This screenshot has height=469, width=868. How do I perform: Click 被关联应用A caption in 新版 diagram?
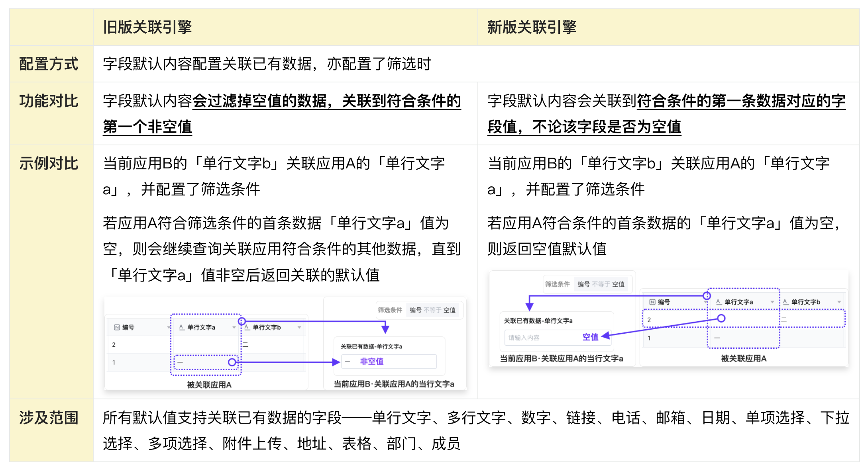[744, 358]
